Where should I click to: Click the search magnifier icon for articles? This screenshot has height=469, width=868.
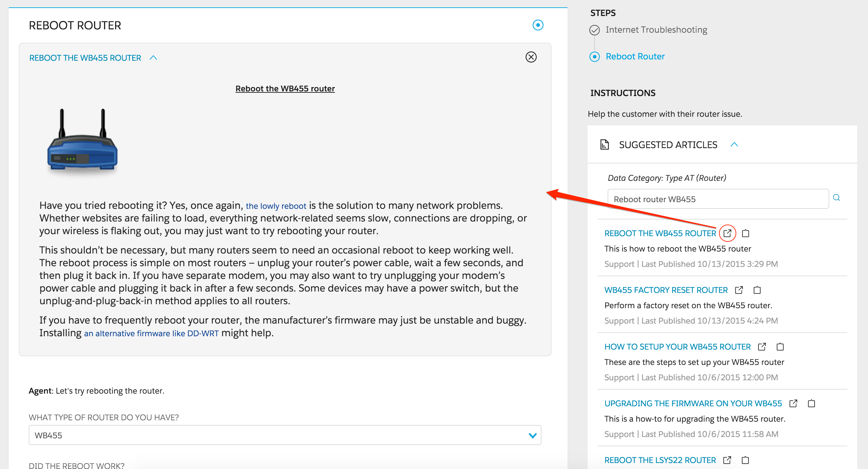tap(836, 197)
